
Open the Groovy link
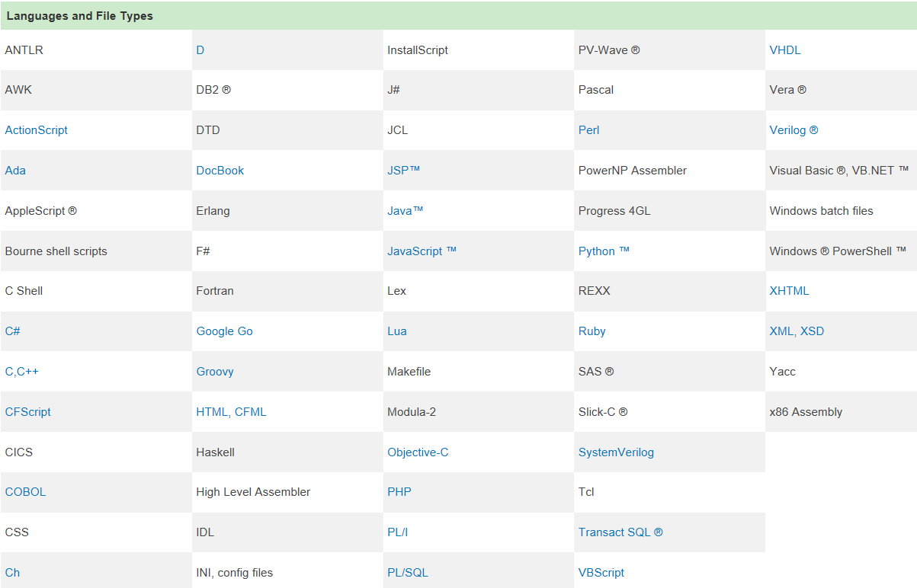pos(215,372)
